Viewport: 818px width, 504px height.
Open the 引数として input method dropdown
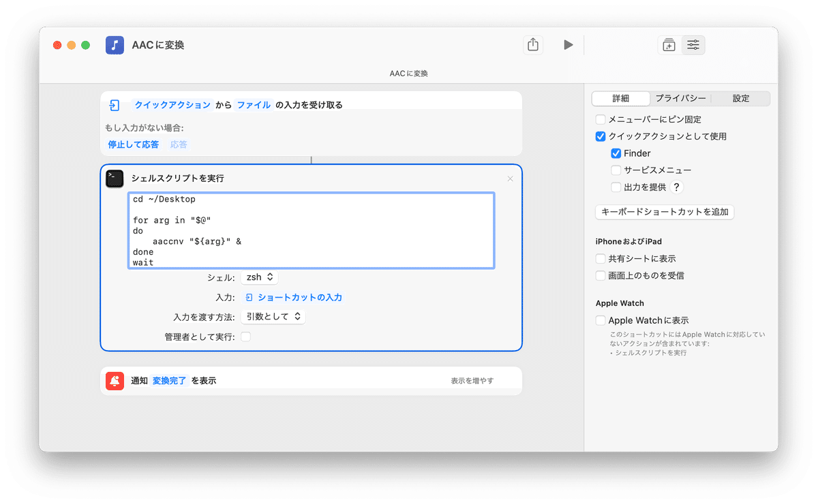273,317
